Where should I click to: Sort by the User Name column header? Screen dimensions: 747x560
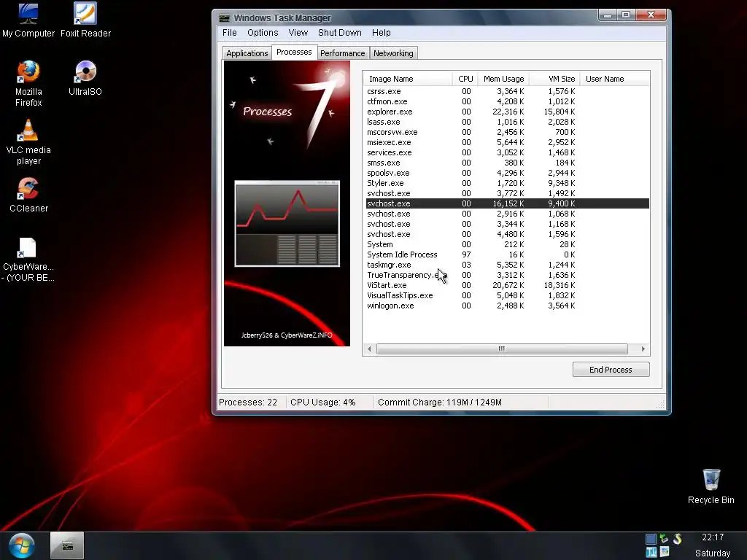click(x=614, y=79)
